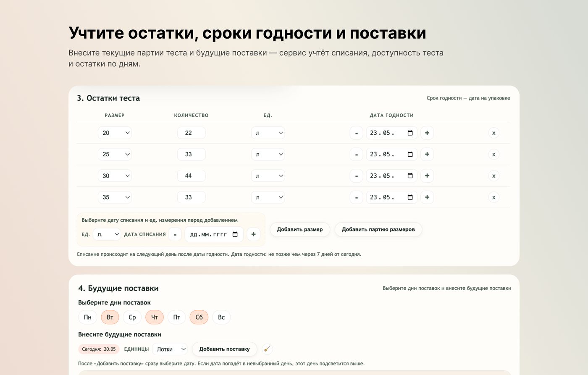Click Добавить партию размеров button
Screen dimensions: 588x375
coord(378,229)
